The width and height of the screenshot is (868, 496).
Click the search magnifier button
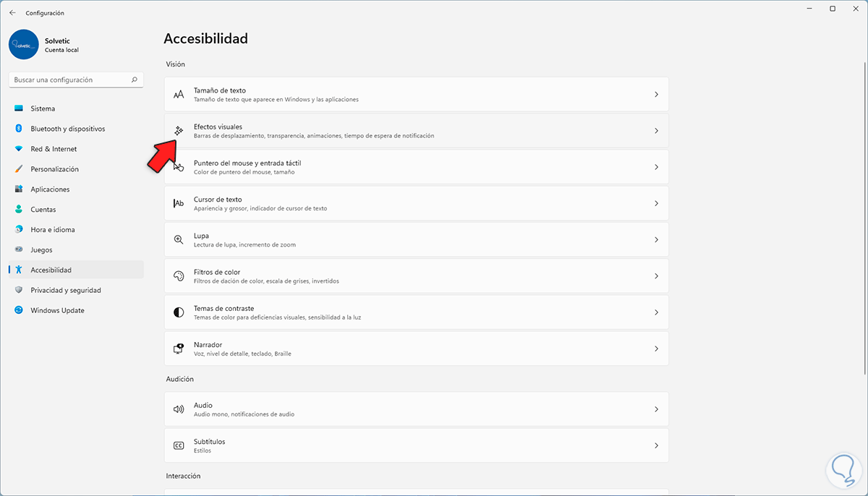point(135,80)
